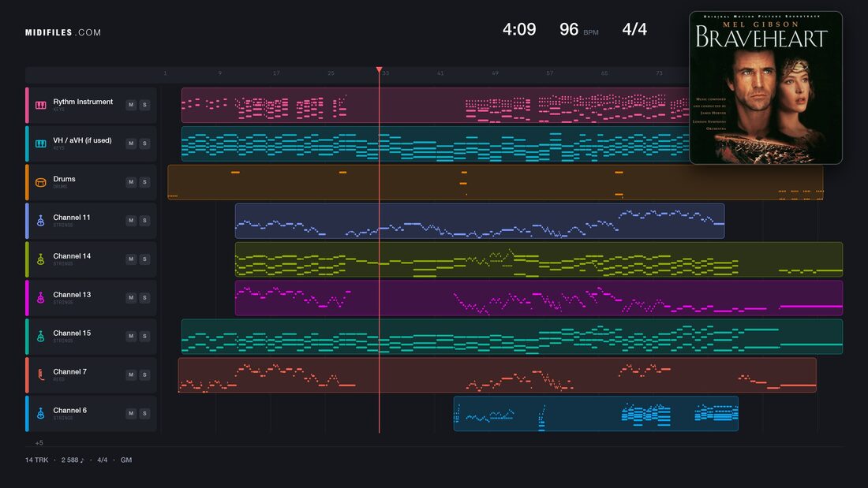Click the 4/4 entry in status bar

pyautogui.click(x=103, y=460)
